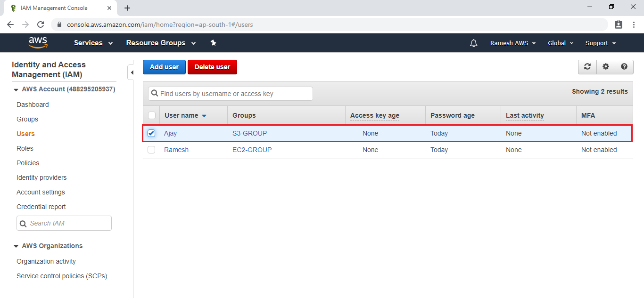Image resolution: width=644 pixels, height=298 pixels.
Task: Click the Find users search field
Action: point(231,94)
